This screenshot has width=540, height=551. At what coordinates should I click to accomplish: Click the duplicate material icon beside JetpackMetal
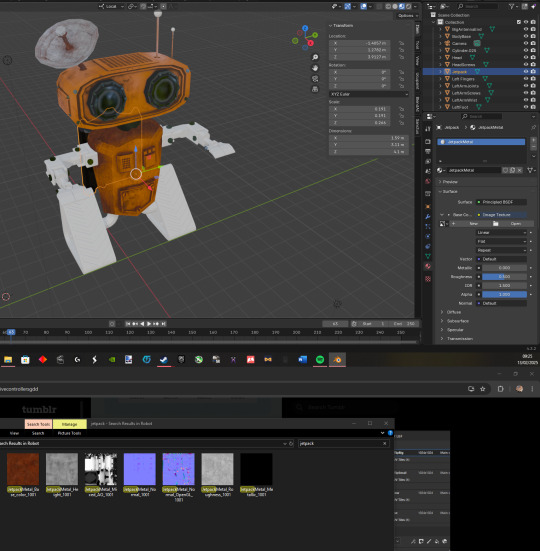click(512, 170)
